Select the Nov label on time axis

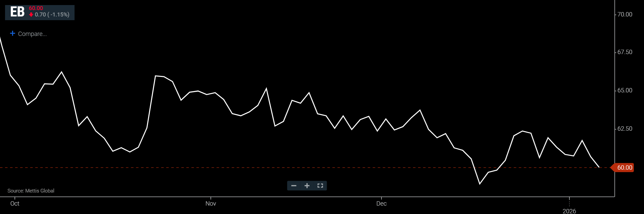211,204
